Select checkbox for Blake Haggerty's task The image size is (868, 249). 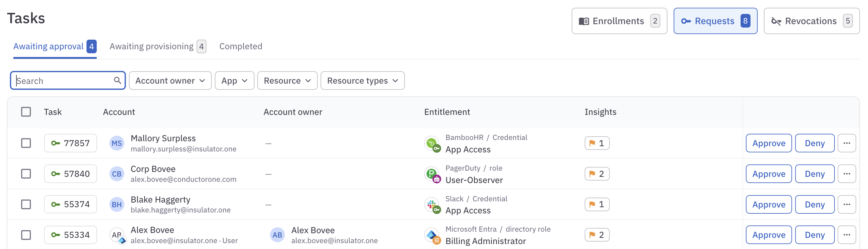click(26, 205)
